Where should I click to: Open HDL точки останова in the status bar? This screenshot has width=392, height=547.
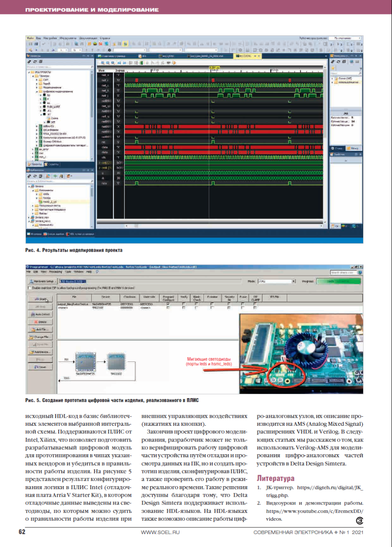80,235
